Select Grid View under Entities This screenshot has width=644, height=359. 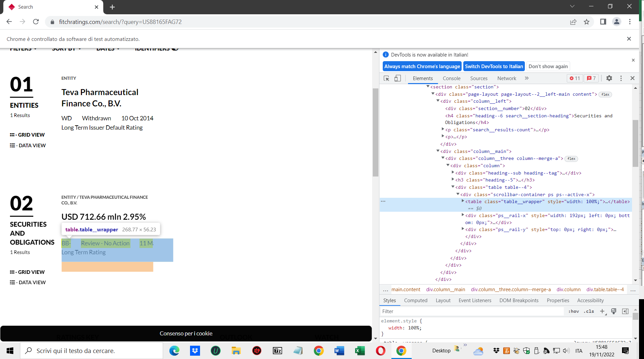(27, 135)
